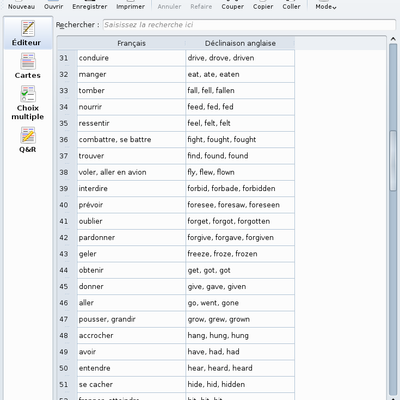Select row header 36
Viewport: 400px width, 400px height.
[67, 140]
